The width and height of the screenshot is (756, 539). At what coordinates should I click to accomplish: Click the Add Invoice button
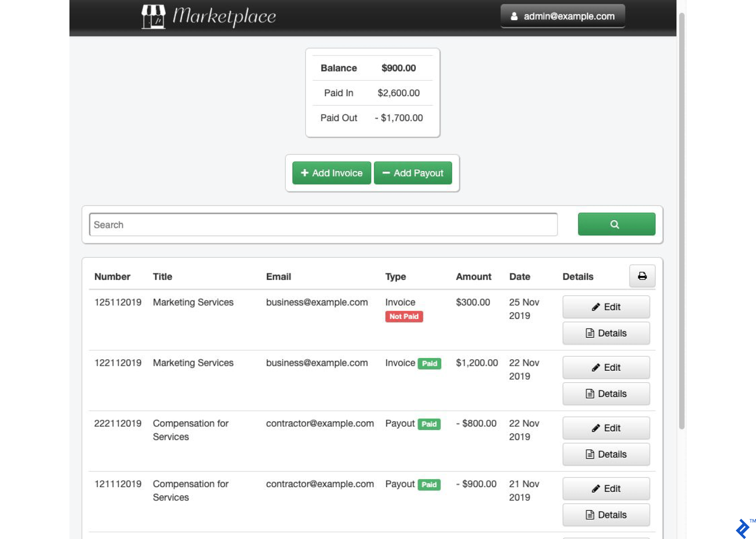tap(331, 173)
